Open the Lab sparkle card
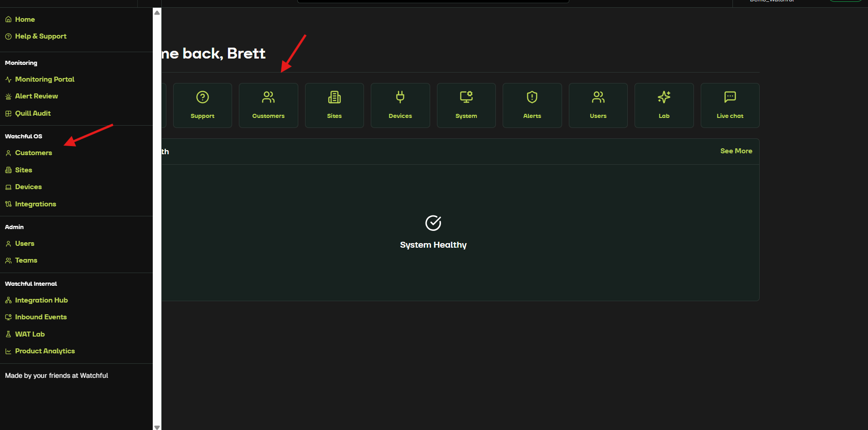The image size is (868, 430). coord(664,105)
